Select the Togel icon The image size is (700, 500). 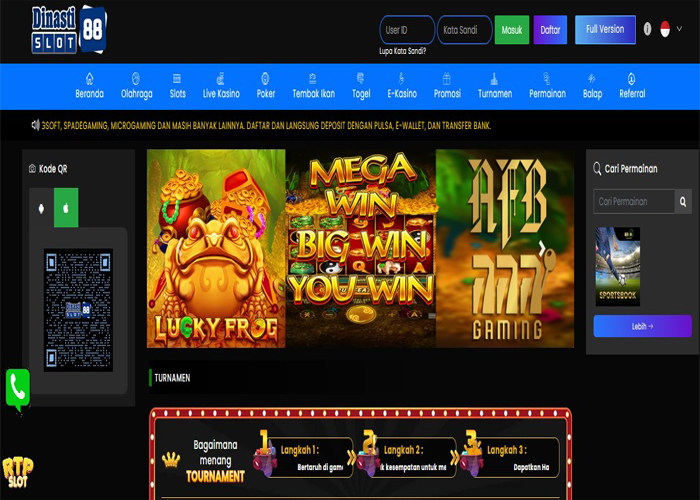coord(361,79)
